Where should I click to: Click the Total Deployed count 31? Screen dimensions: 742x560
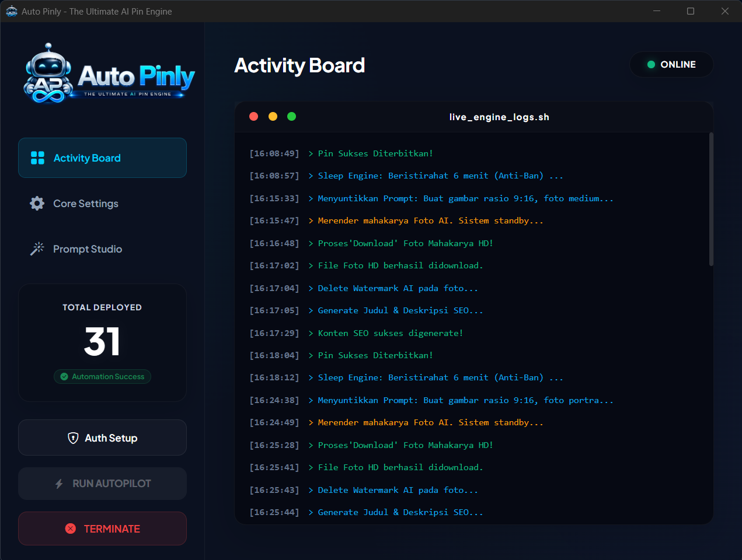pos(102,341)
